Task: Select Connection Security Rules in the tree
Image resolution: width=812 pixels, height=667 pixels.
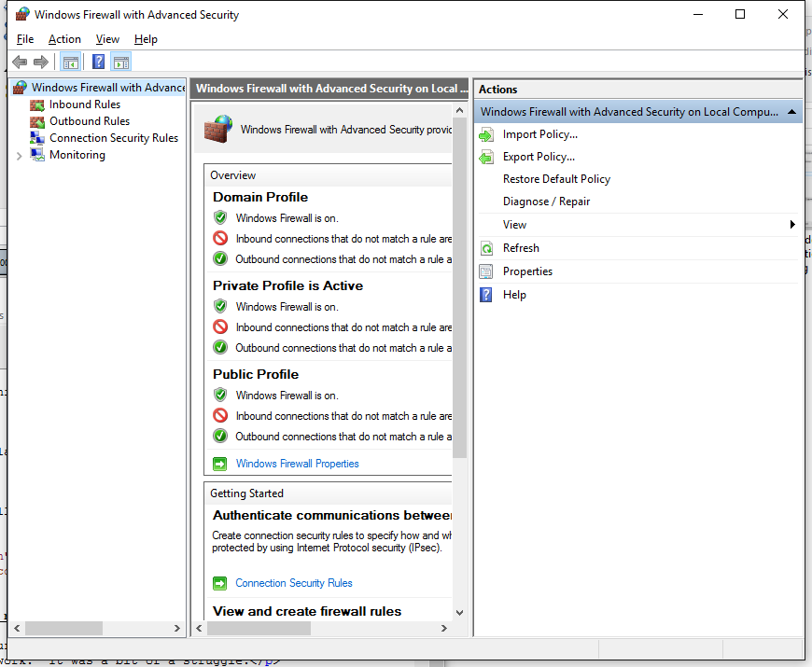Action: click(114, 138)
